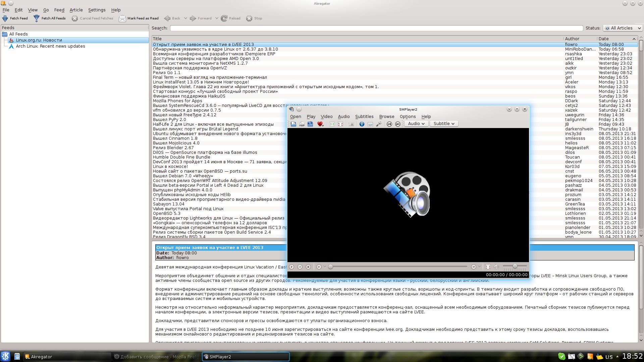Click Linux.org.ru feed icon in Feeds tree
This screenshot has height=362, width=644.
11,40
